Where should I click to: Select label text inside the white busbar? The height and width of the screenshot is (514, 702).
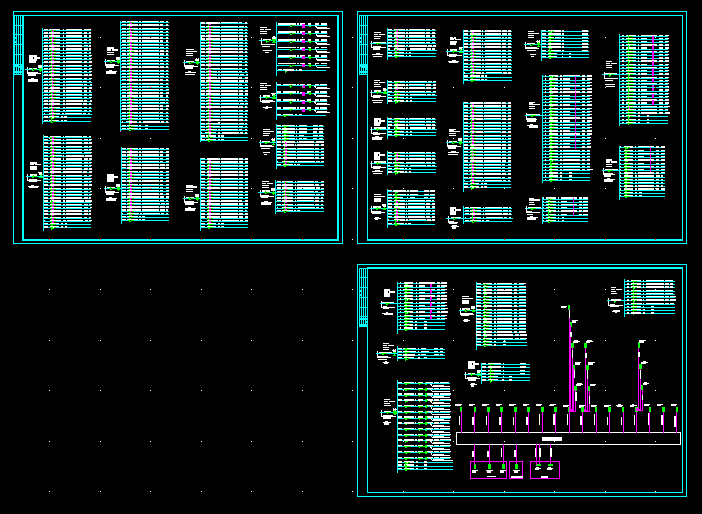552,439
